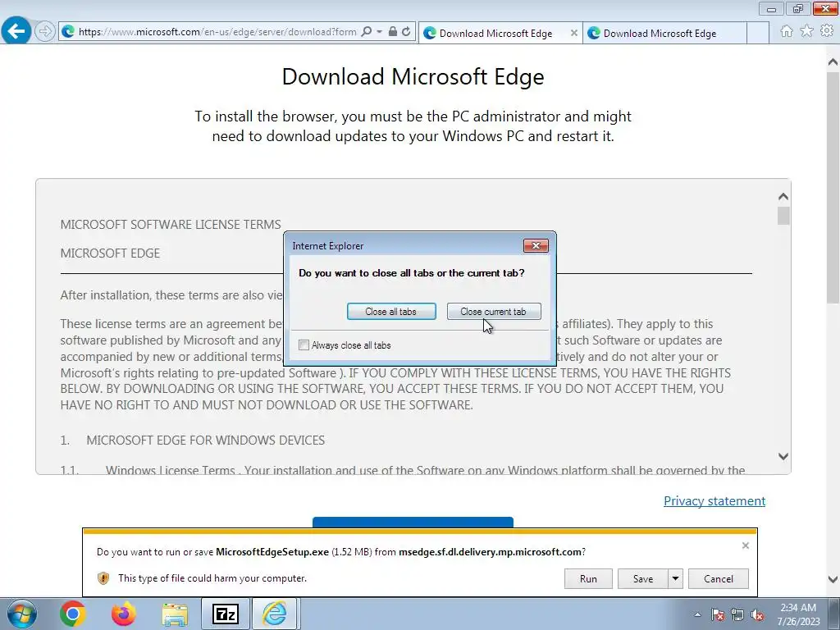Open the Windows Start menu
The image size is (840, 630).
click(21, 614)
